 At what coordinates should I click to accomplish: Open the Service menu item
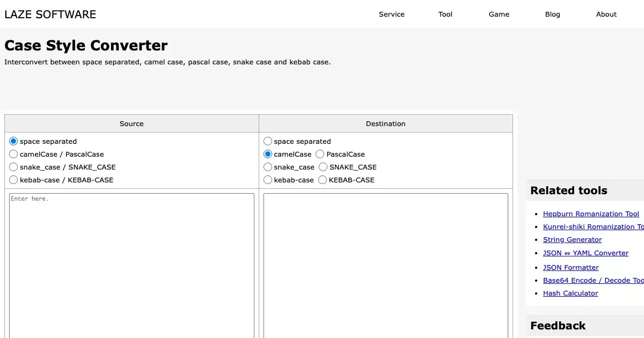(391, 14)
